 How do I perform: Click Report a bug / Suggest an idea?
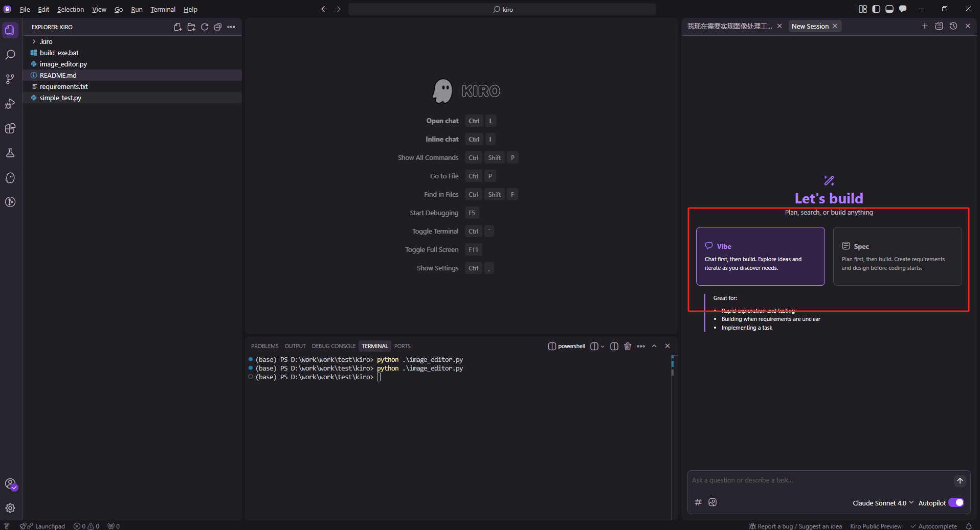point(795,526)
